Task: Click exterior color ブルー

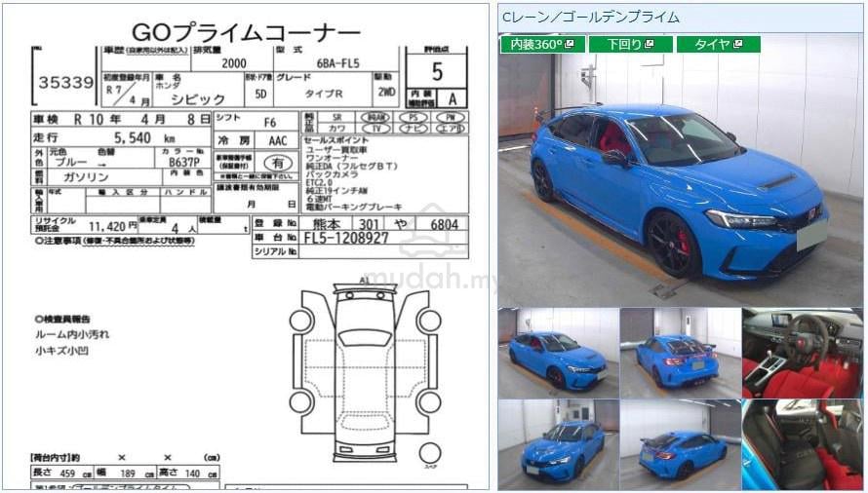Action: click(x=71, y=162)
